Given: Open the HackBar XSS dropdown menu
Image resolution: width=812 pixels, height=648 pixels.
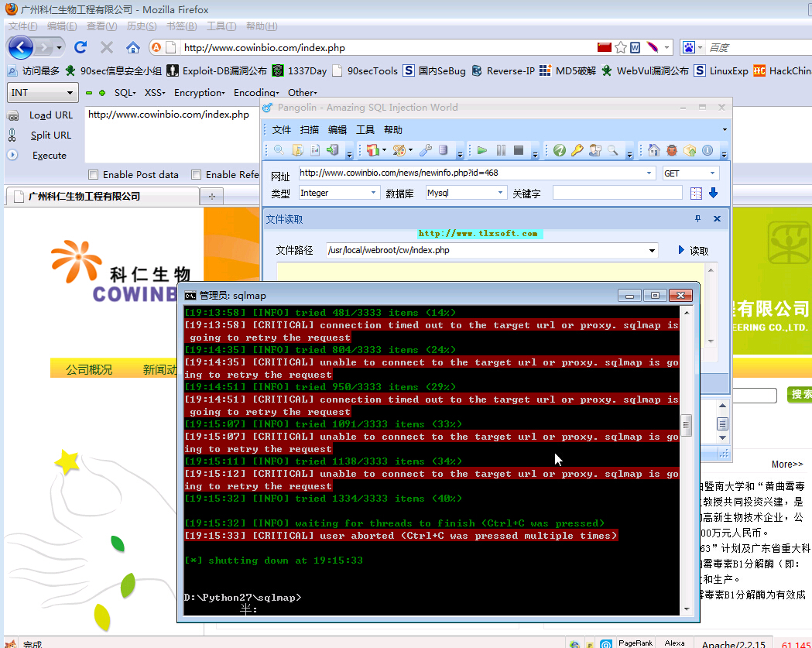Looking at the screenshot, I should click(154, 93).
